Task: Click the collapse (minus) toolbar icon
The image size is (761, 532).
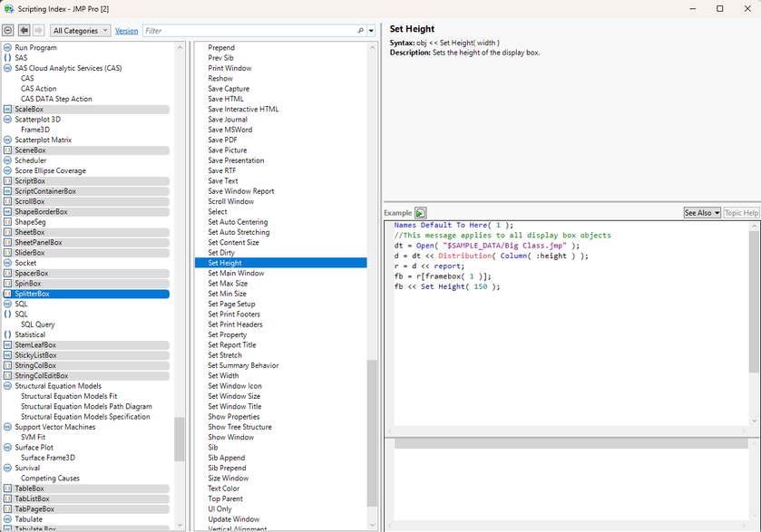Action: point(8,30)
